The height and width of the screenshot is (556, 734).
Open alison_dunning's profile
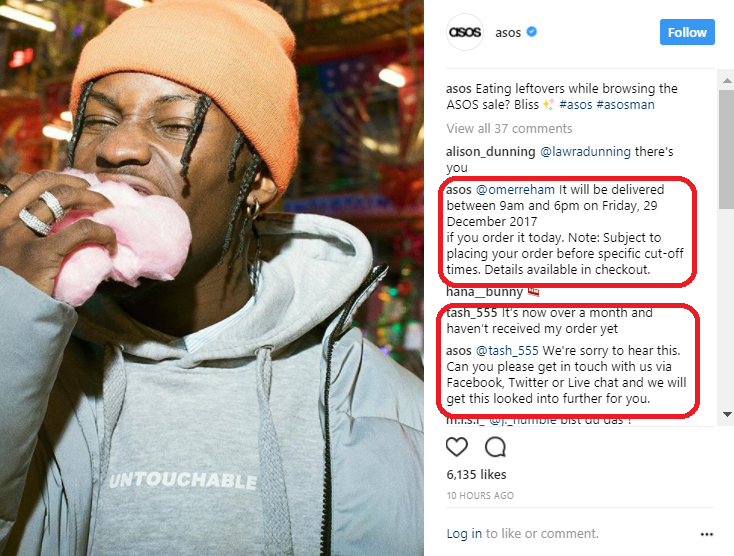(x=490, y=152)
